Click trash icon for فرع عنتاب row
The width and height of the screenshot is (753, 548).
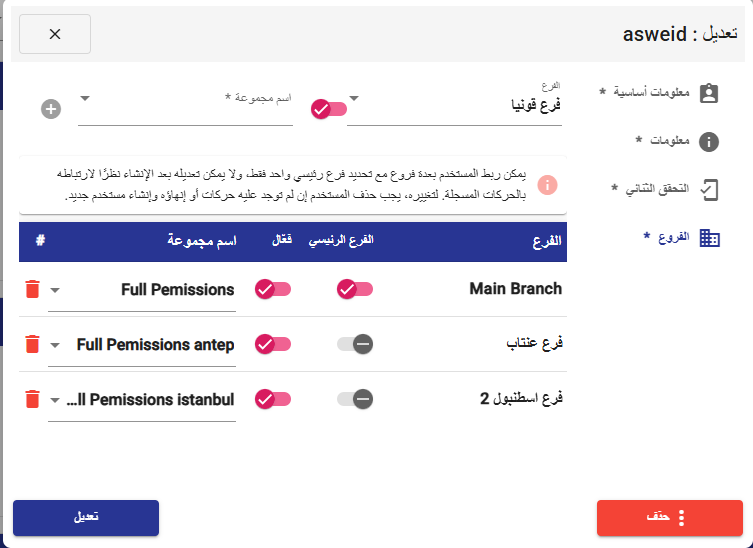(x=32, y=344)
